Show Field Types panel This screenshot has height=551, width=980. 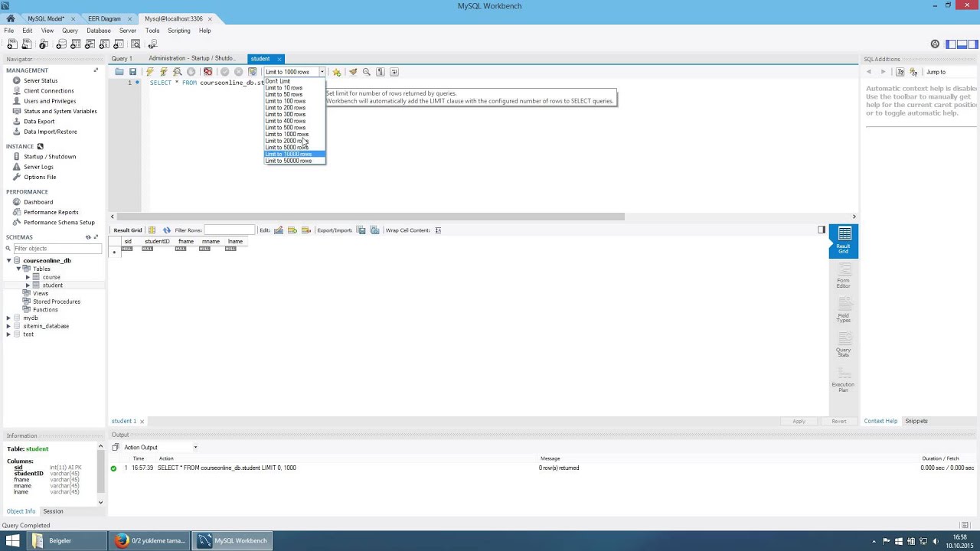point(844,310)
